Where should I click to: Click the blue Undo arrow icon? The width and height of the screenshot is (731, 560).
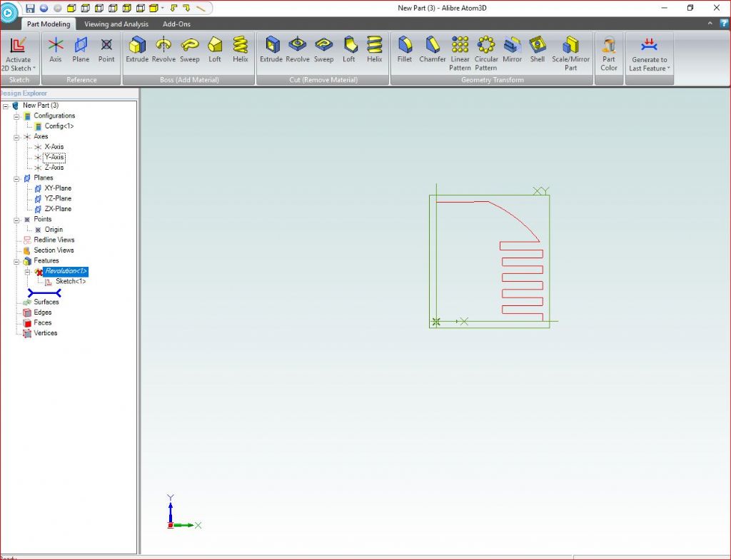[x=44, y=8]
